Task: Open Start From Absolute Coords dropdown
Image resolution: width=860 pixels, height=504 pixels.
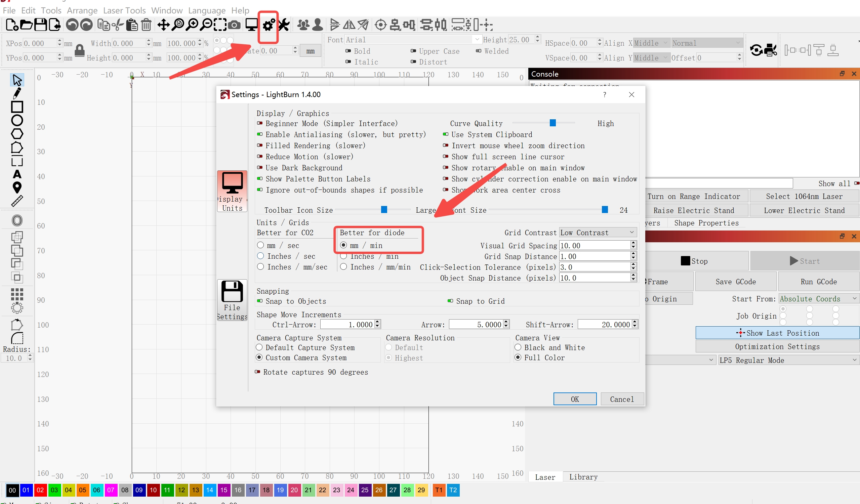Action: [818, 299]
